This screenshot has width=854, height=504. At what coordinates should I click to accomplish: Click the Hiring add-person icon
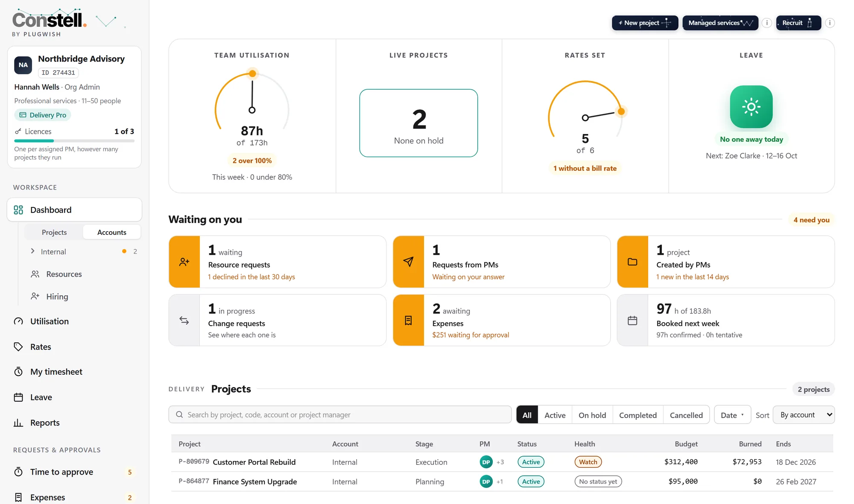click(x=35, y=296)
